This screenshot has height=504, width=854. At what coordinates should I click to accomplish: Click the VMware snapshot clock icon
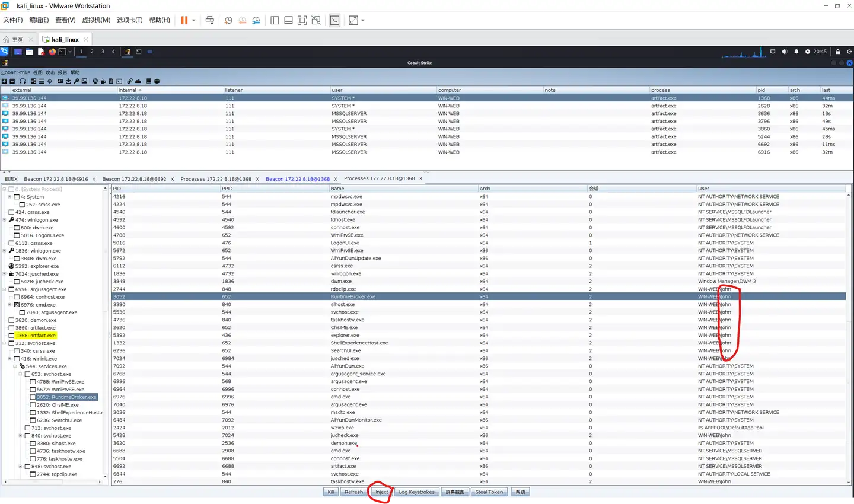(228, 20)
